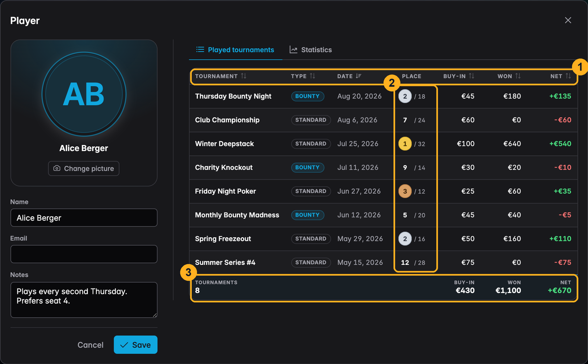Viewport: 588px width, 364px height.
Task: Click silver 2nd place medal for Spring Freezeout
Action: click(x=405, y=239)
